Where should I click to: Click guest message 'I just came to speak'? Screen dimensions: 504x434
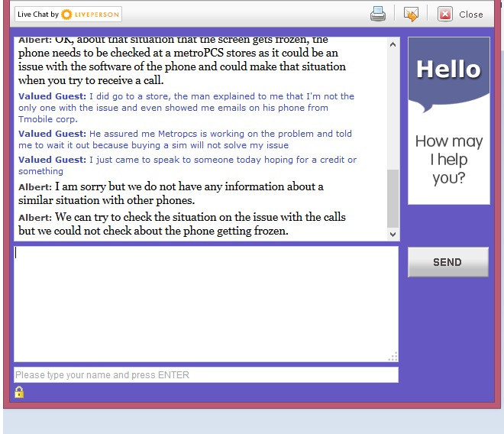pos(187,165)
